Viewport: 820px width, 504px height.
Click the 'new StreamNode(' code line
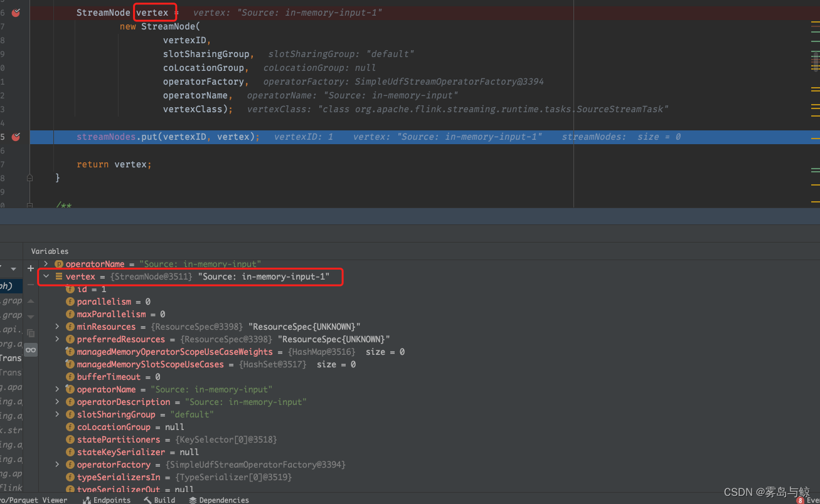pyautogui.click(x=159, y=26)
